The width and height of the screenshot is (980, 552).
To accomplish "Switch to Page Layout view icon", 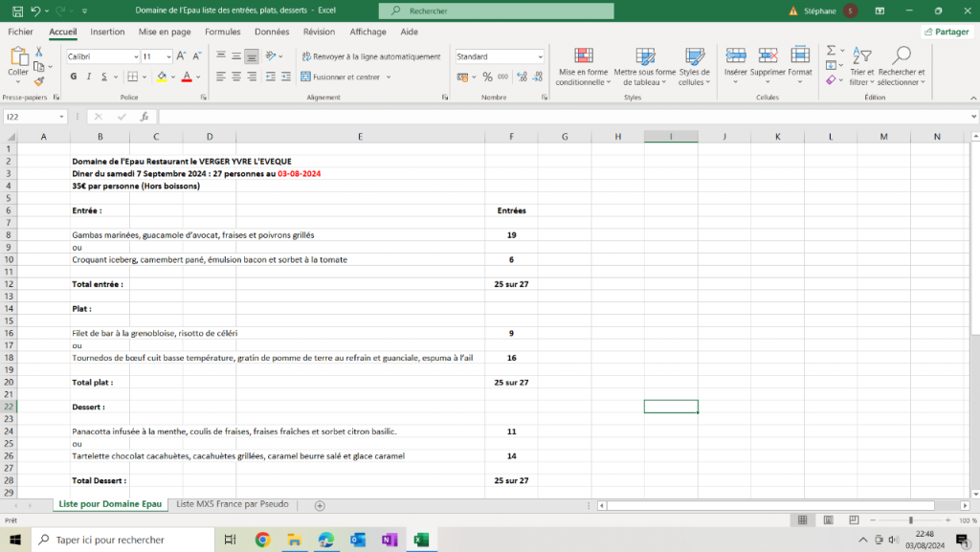I will click(828, 520).
